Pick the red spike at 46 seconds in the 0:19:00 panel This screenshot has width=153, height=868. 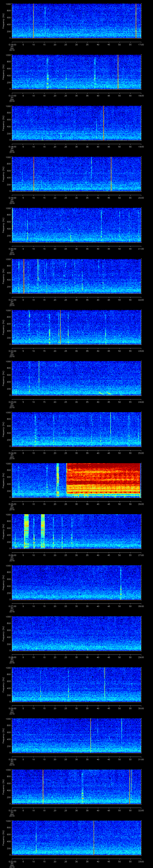(x=111, y=174)
